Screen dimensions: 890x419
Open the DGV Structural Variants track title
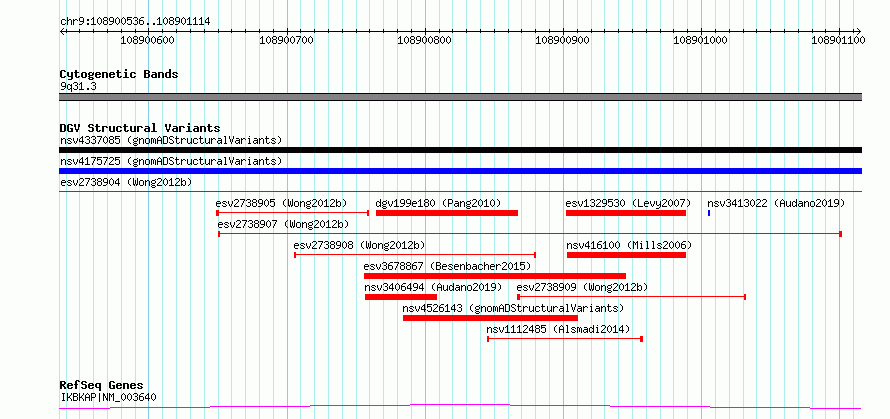tap(140, 128)
